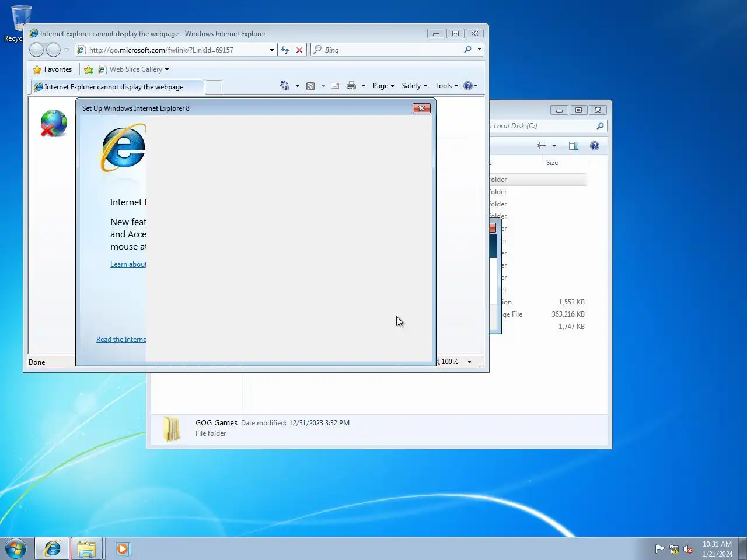Screen dimensions: 747x560
Task: Click the Back arrow in Internet Explorer
Action: [x=36, y=50]
